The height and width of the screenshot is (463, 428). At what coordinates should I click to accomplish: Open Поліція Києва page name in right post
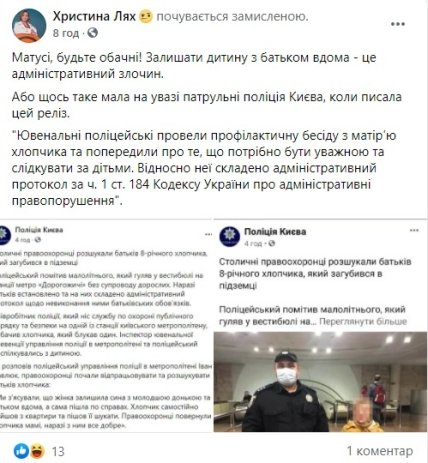pos(275,232)
